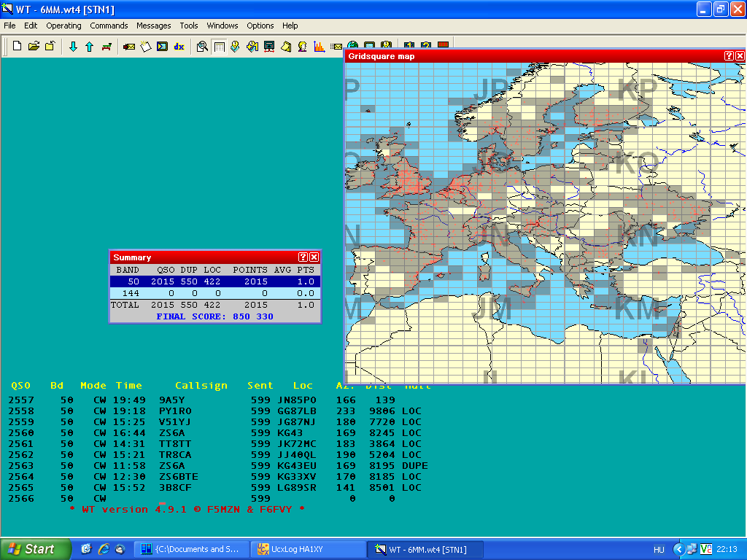Close the Summary window
Image resolution: width=747 pixels, height=560 pixels.
[x=314, y=257]
